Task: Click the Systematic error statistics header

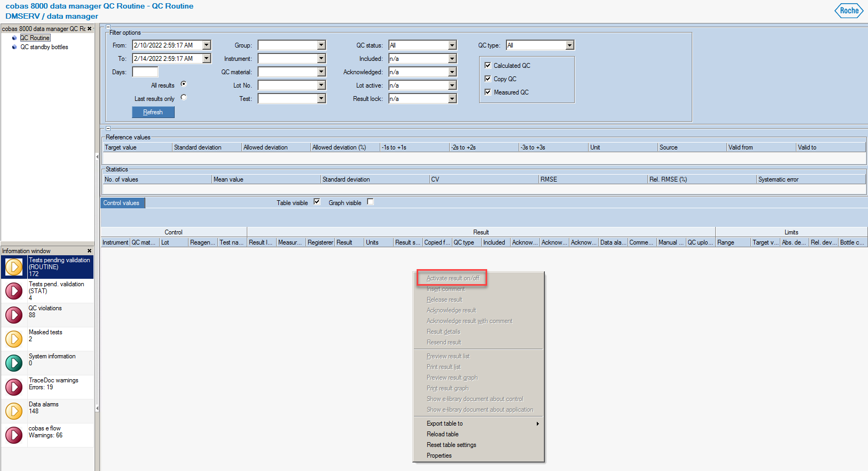Action: coord(811,179)
